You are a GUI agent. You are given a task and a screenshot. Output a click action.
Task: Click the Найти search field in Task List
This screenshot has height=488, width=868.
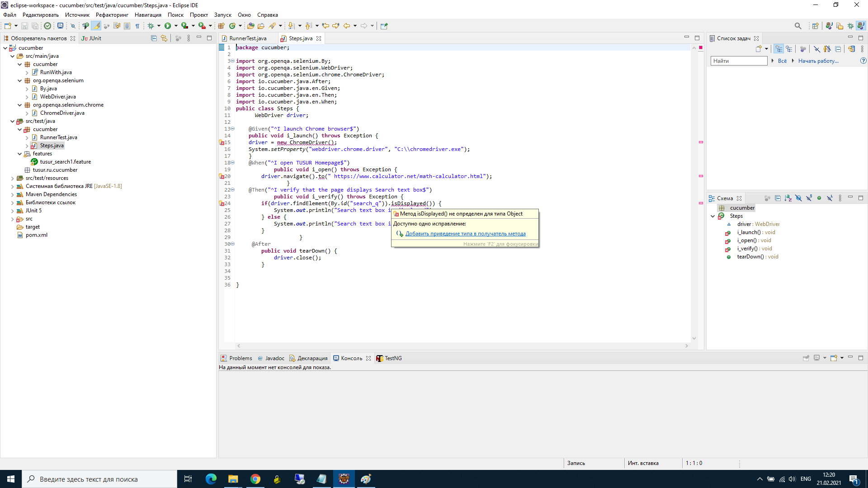(x=739, y=61)
